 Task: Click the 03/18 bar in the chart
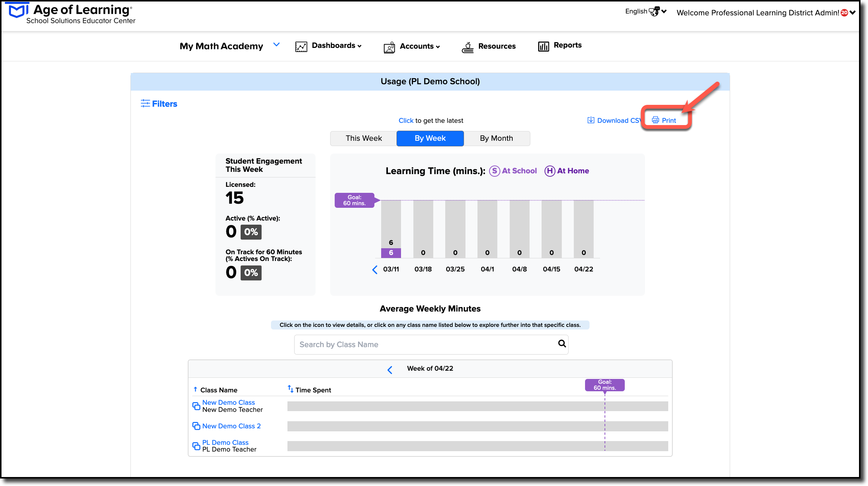coord(423,229)
